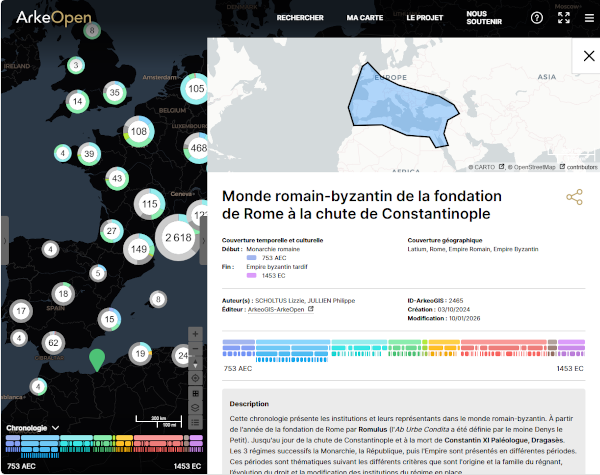Select red period in map Chronologie bar

[158, 437]
